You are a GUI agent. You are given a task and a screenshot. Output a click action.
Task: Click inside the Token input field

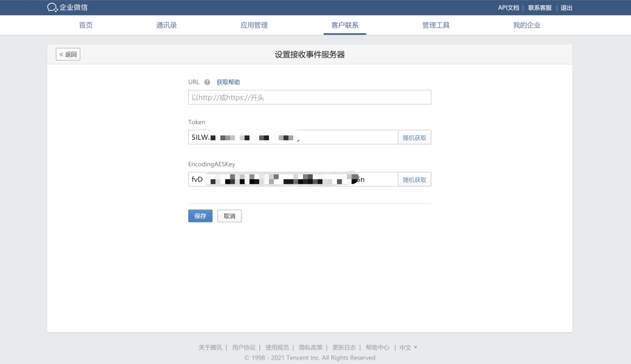tap(344, 138)
